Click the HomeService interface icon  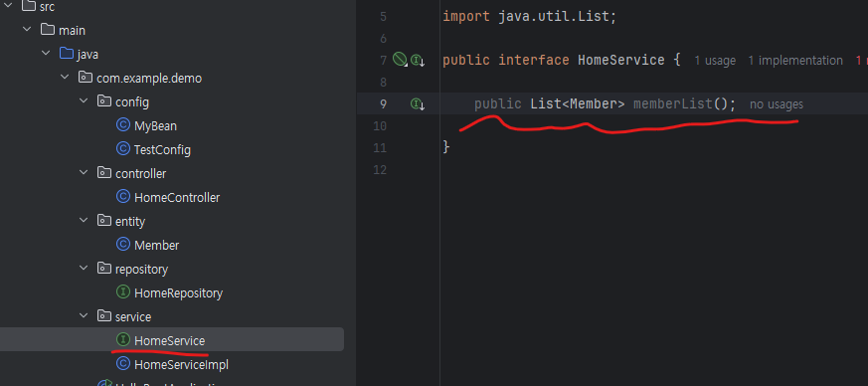(x=123, y=340)
